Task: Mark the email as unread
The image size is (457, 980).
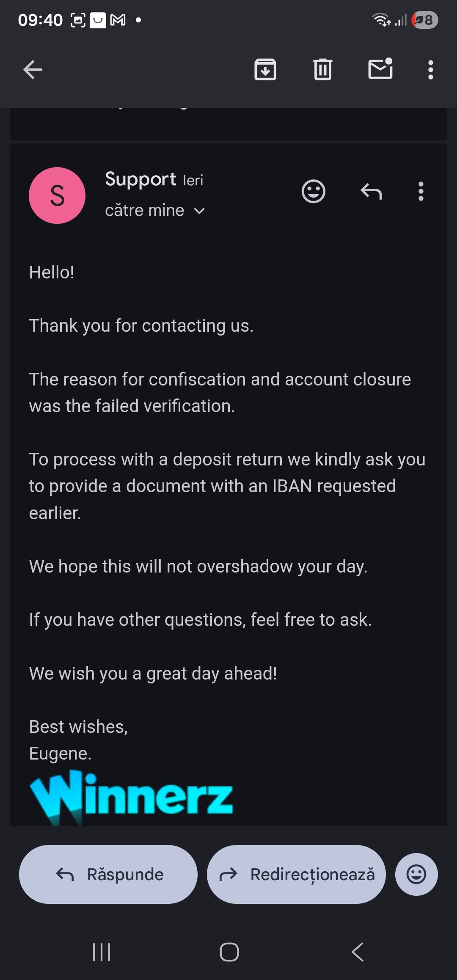Action: [x=380, y=69]
